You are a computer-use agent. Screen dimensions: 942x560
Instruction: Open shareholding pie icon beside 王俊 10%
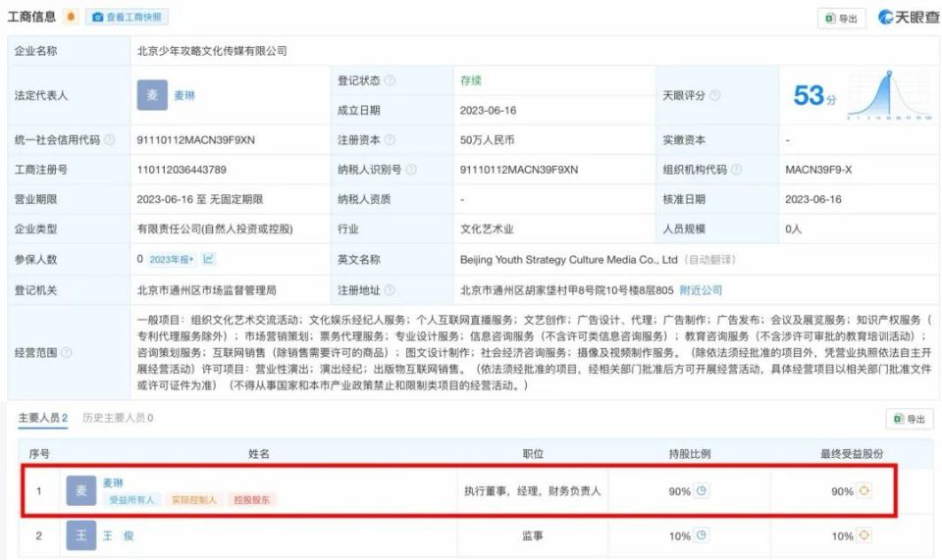(702, 535)
